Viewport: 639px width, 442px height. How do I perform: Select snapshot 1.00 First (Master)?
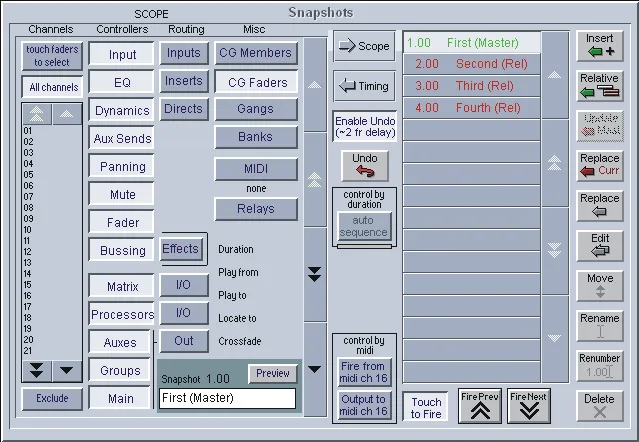pyautogui.click(x=472, y=43)
